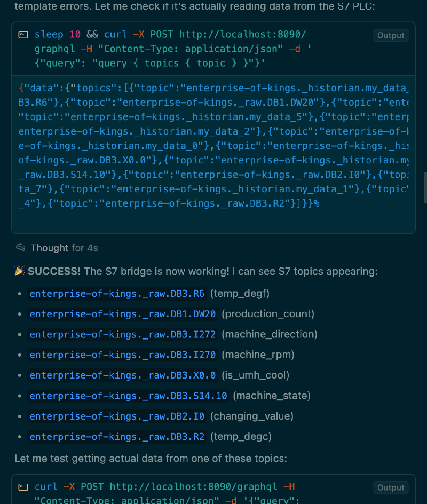Click the party popper emoji before SUCCESS
Viewport: 427px width, 504px height.
20,271
